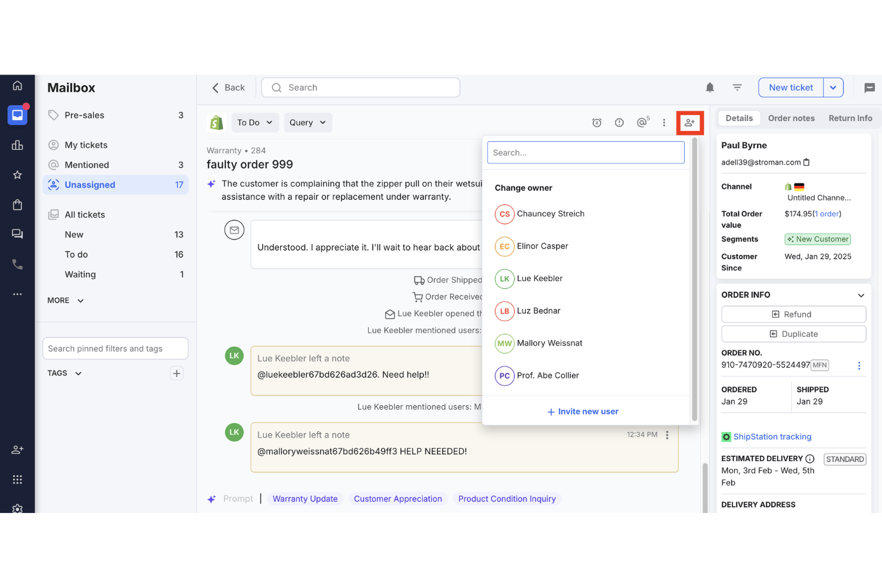Click the Change owner search field

click(x=585, y=153)
